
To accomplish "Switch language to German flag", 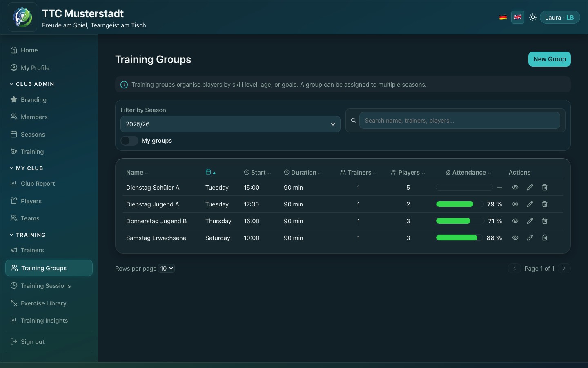I will tap(503, 17).
